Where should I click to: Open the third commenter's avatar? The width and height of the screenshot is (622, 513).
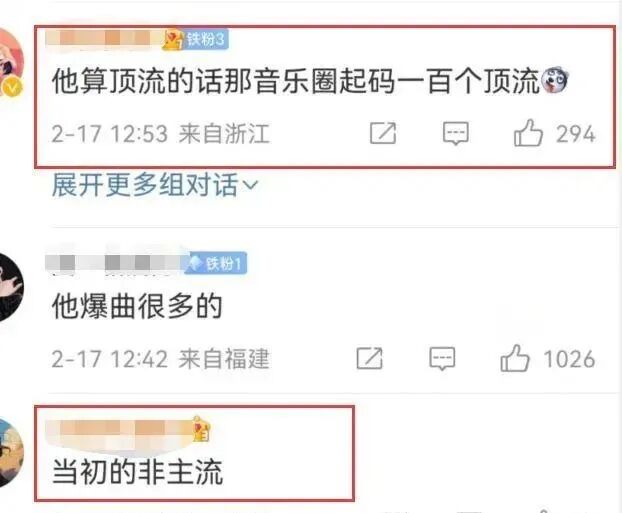[x=11, y=453]
